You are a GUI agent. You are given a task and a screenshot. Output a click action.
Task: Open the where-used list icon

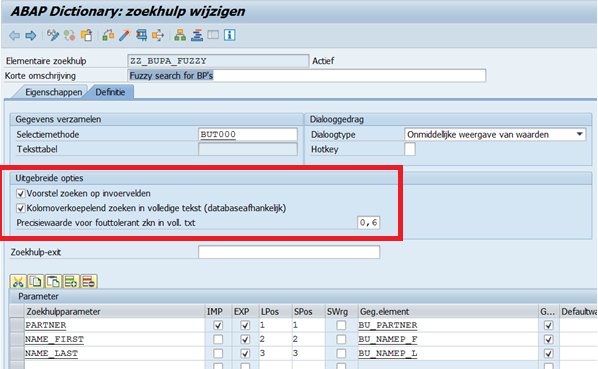pos(158,35)
